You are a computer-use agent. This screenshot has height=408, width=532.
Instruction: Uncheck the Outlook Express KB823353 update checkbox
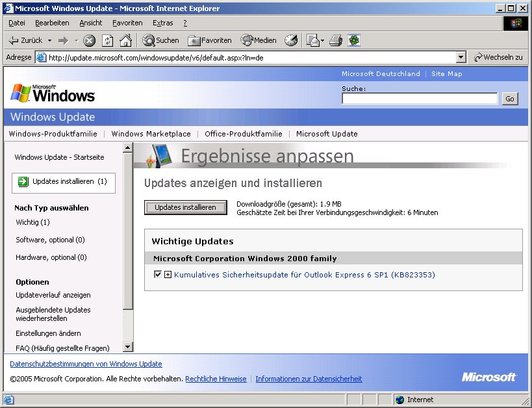(158, 275)
